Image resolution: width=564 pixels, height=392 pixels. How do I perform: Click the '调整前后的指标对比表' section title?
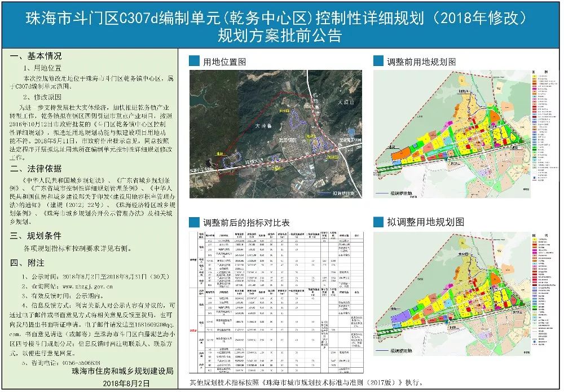point(246,223)
